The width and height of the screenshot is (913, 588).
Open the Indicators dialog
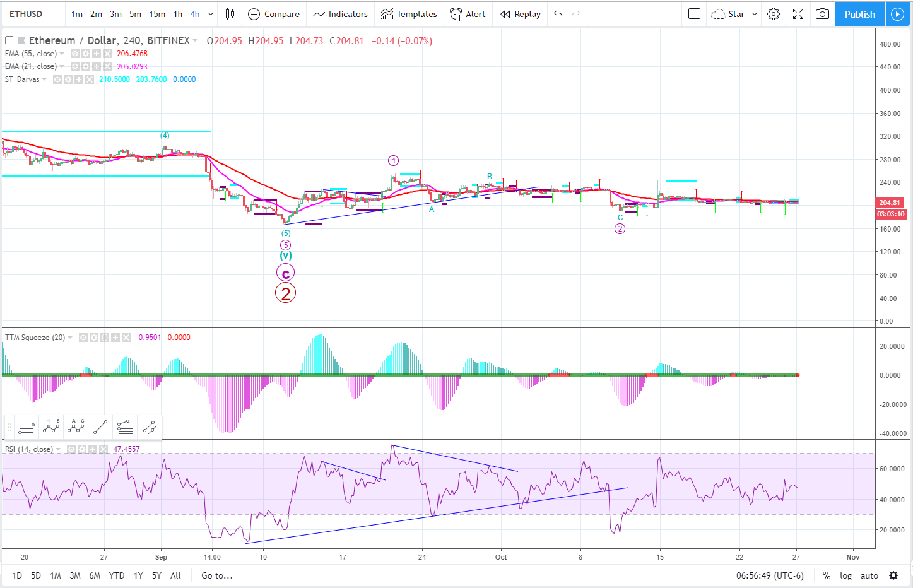pyautogui.click(x=340, y=14)
